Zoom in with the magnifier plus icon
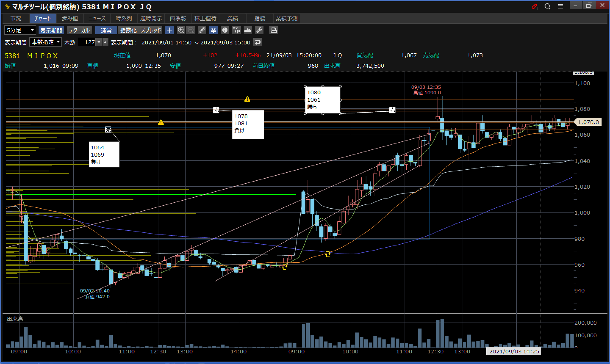 coord(181,30)
